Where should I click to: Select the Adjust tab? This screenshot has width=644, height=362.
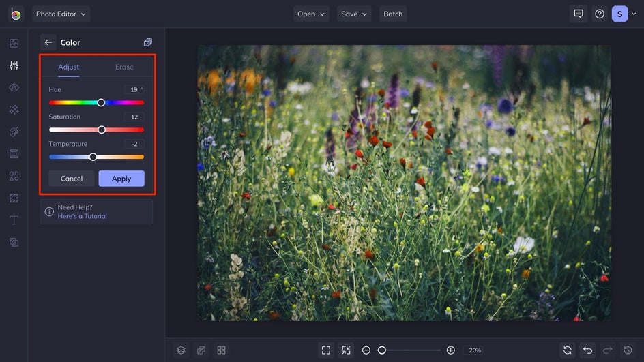[x=68, y=67]
